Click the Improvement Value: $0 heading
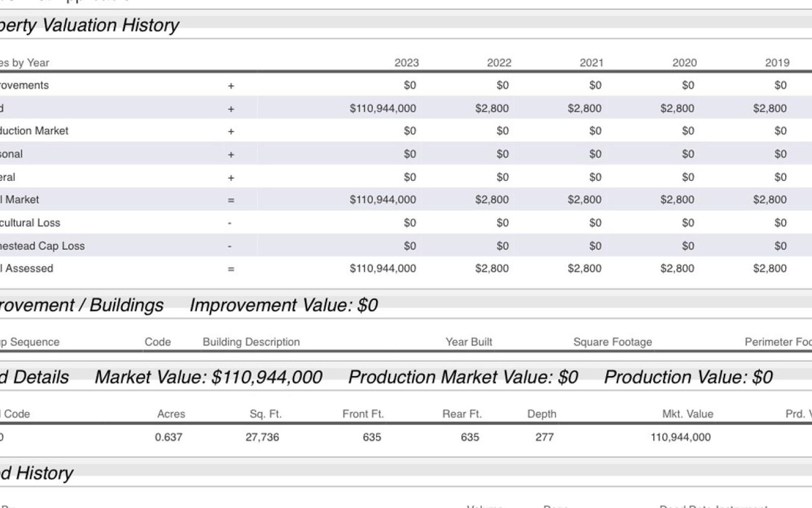812x508 pixels. (x=283, y=305)
